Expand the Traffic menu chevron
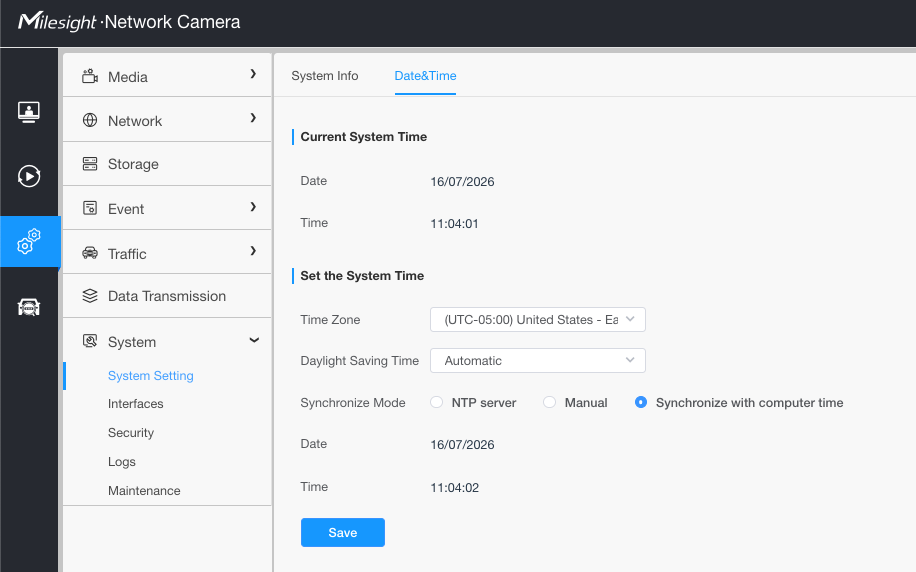The width and height of the screenshot is (916, 572). (x=253, y=251)
